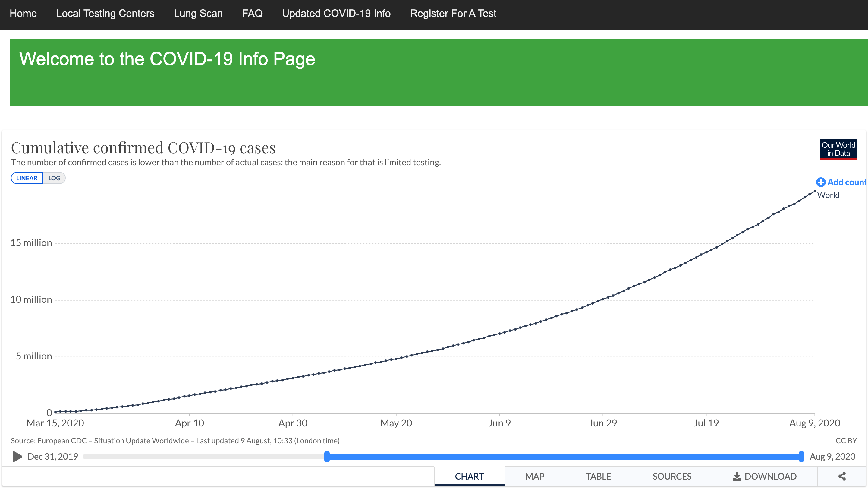Image resolution: width=868 pixels, height=494 pixels.
Task: Open Local Testing Centers page
Action: (105, 14)
